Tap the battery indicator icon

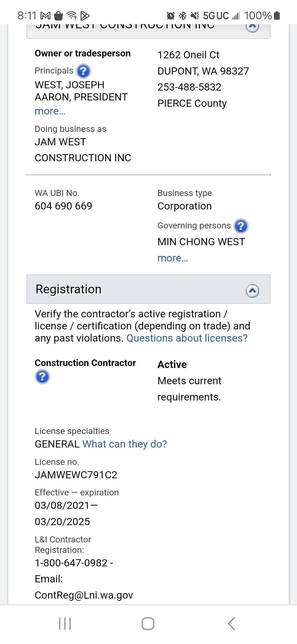(x=277, y=16)
